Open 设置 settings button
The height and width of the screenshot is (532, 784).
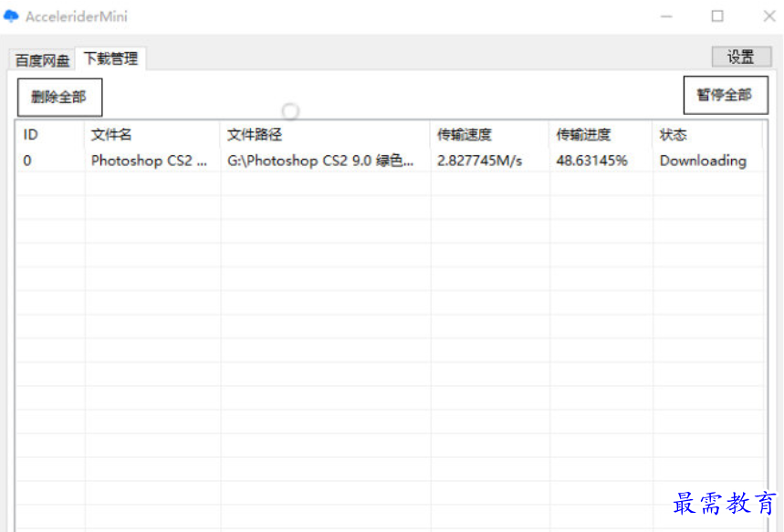coord(741,57)
